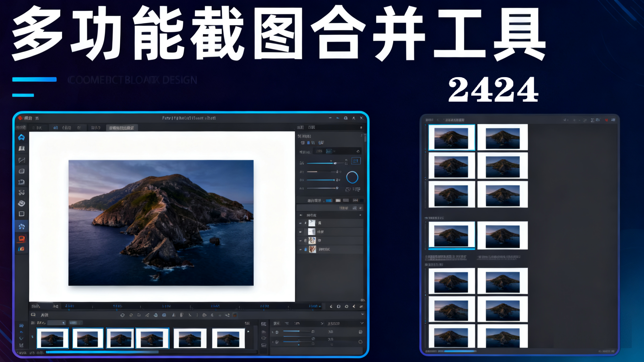Select the blue-text tab in top tab bar
Screen dimensions: 644x362
[55, 128]
